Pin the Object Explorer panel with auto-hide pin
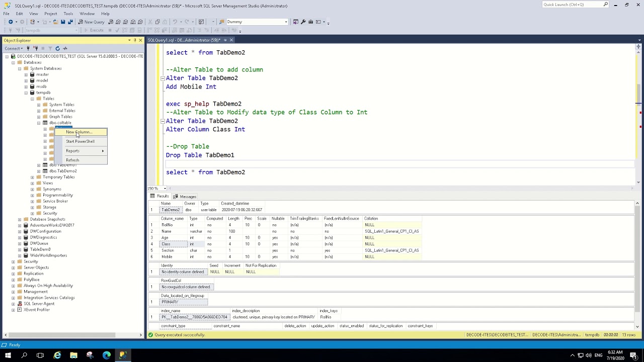This screenshot has height=362, width=644. coord(135,40)
